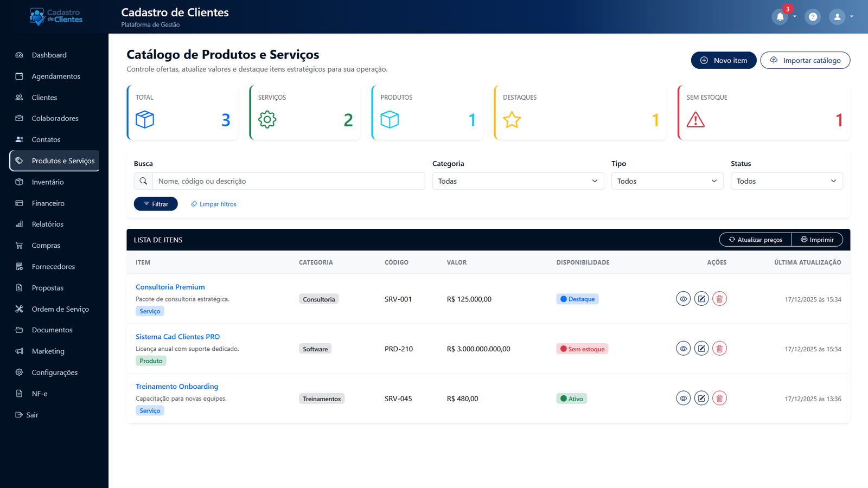868x488 pixels.
Task: Go to the Financeiro section
Action: point(47,203)
